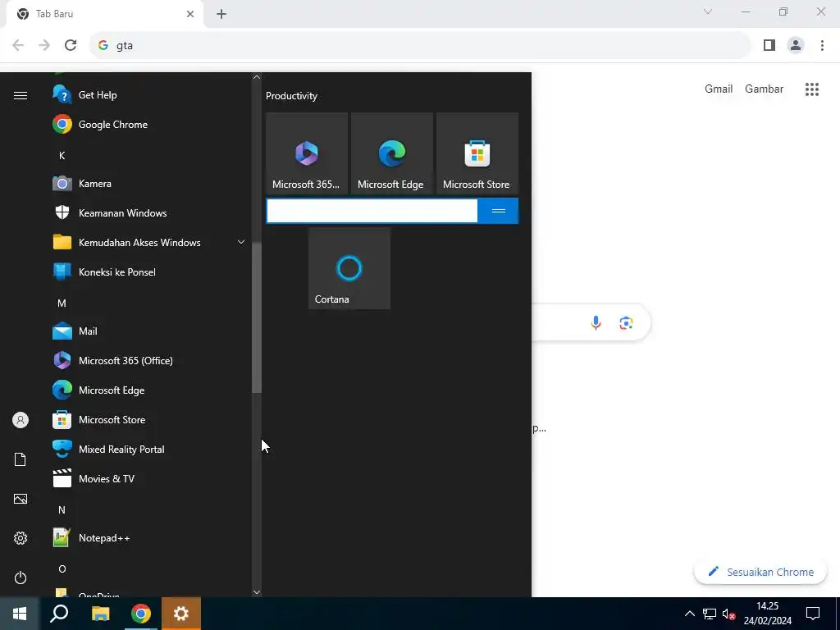Viewport: 840px width, 630px height.
Task: Click the Windows Start button on taskbar
Action: (x=20, y=614)
